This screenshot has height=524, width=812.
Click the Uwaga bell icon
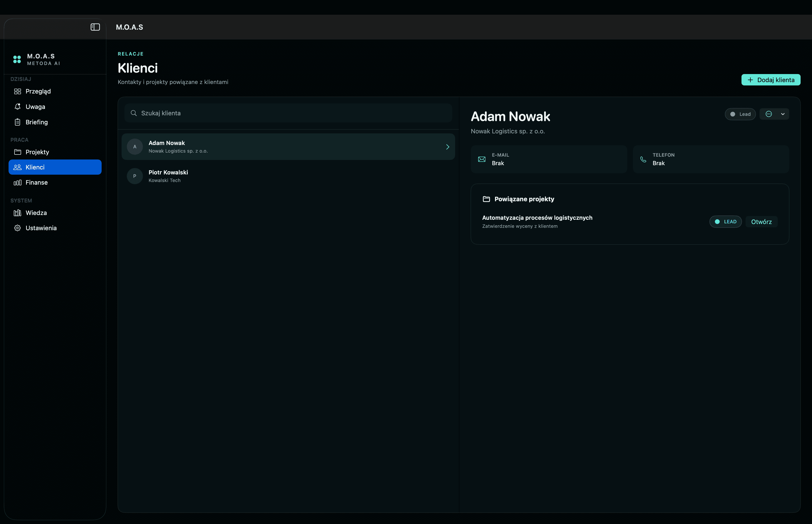coord(17,107)
